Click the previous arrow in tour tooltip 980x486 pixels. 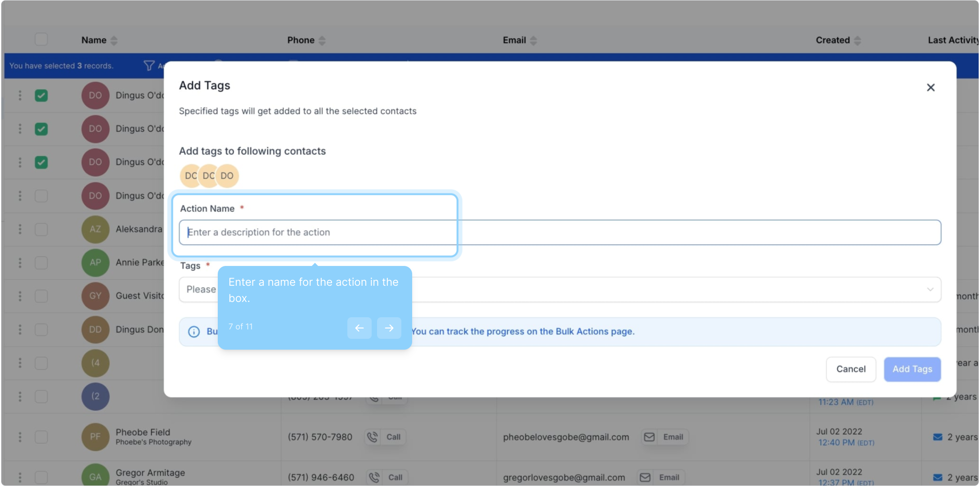point(359,328)
